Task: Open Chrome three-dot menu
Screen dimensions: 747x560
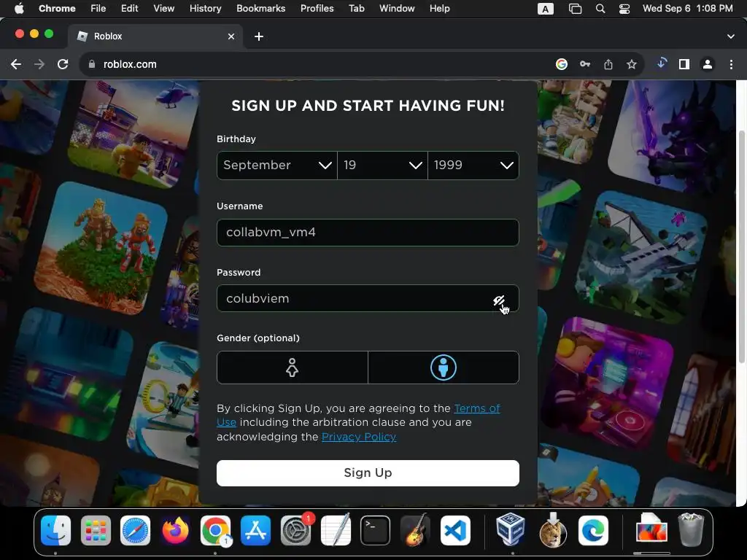Action: [x=731, y=64]
